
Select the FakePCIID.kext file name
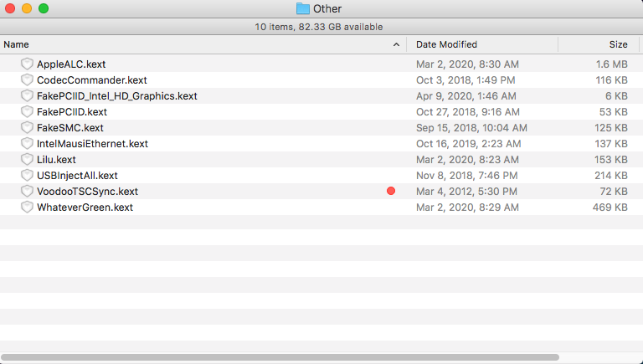(x=72, y=112)
